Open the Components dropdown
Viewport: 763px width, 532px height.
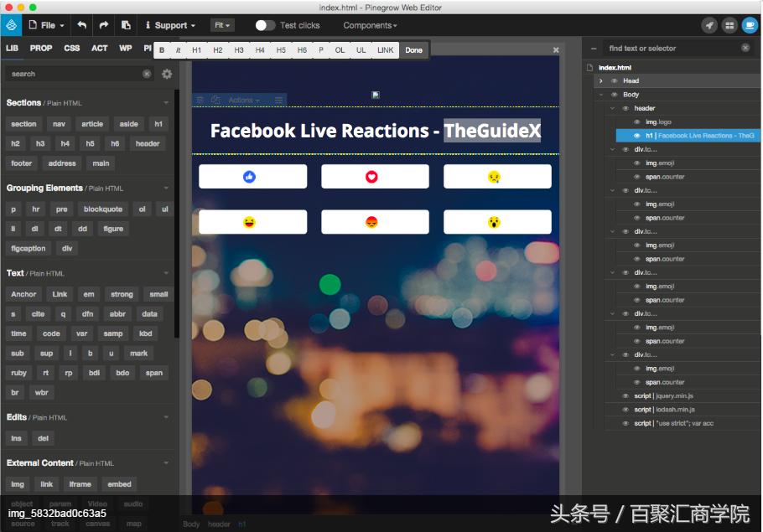(x=369, y=25)
